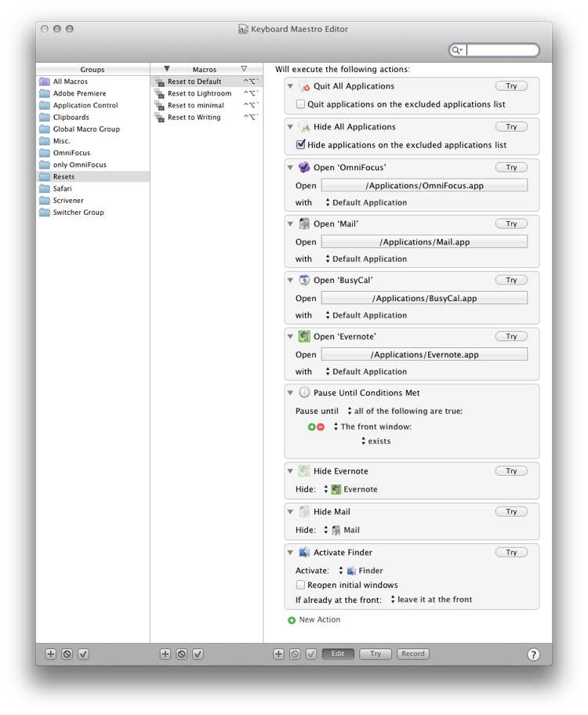Uncheck Hide applications on the excluded list
The width and height of the screenshot is (588, 715).
tap(300, 144)
